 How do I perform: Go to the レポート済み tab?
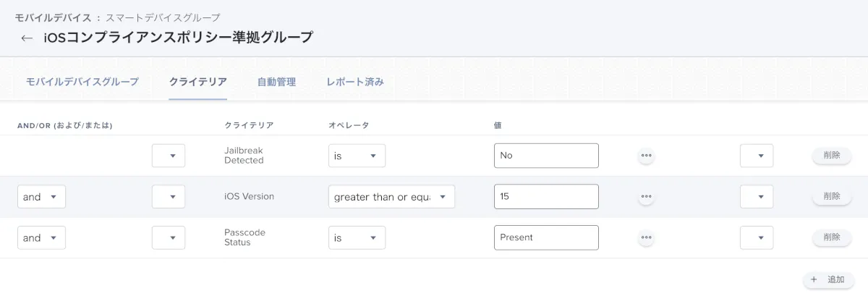click(x=354, y=82)
